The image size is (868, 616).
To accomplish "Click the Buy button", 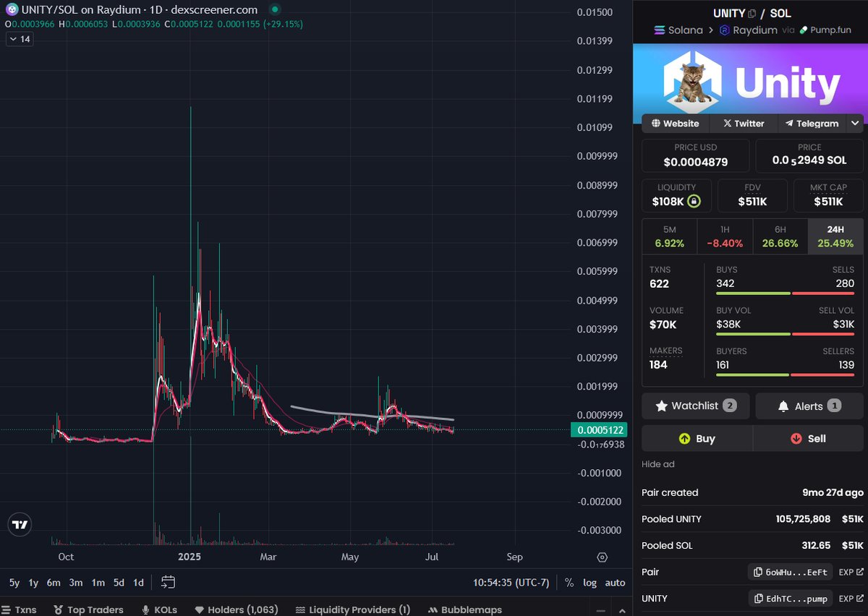I will (697, 439).
